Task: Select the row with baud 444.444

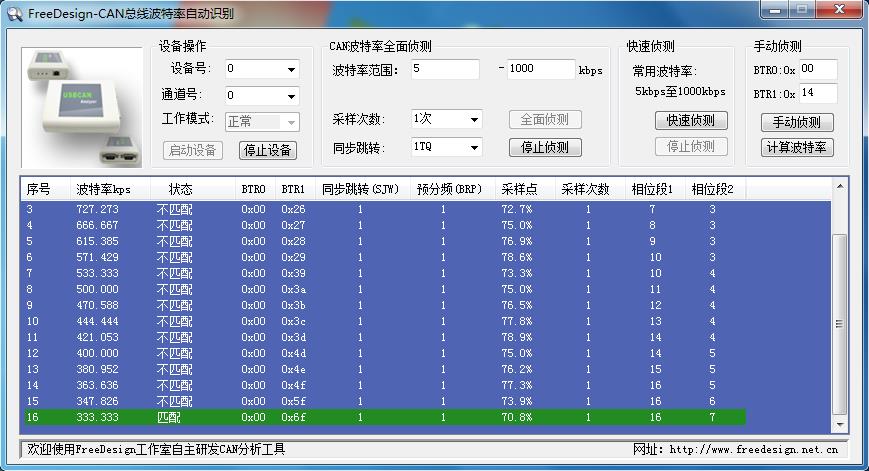Action: 384,321
